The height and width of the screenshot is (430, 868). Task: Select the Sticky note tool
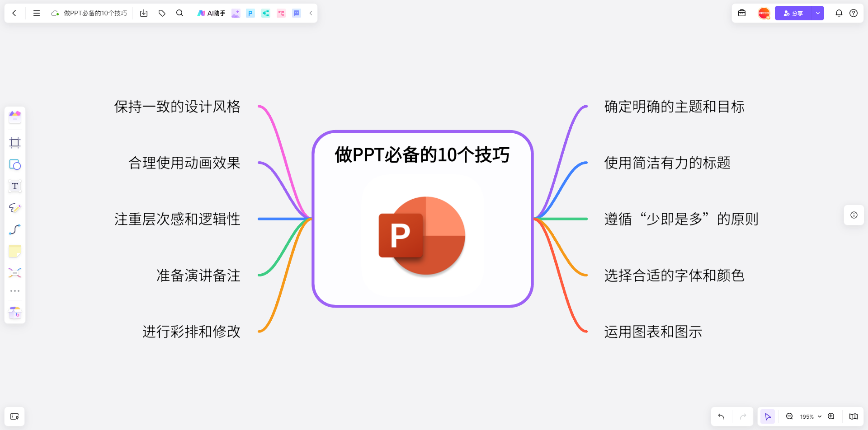click(x=15, y=251)
